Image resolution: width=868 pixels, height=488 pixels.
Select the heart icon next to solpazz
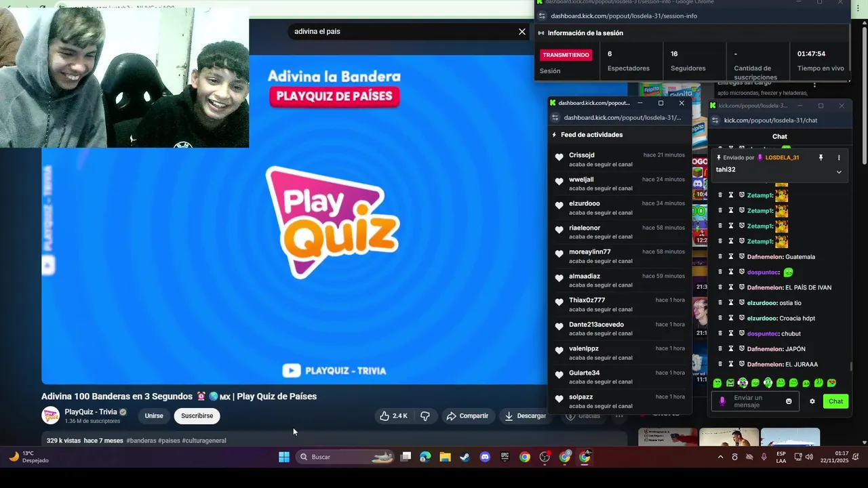click(559, 399)
